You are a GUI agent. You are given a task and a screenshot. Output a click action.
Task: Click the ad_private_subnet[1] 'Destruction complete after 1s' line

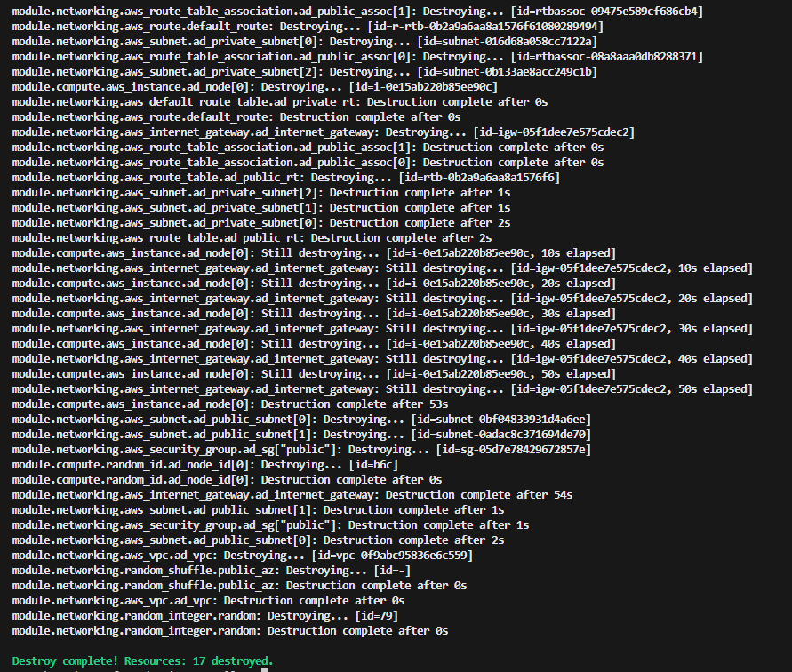pyautogui.click(x=261, y=208)
